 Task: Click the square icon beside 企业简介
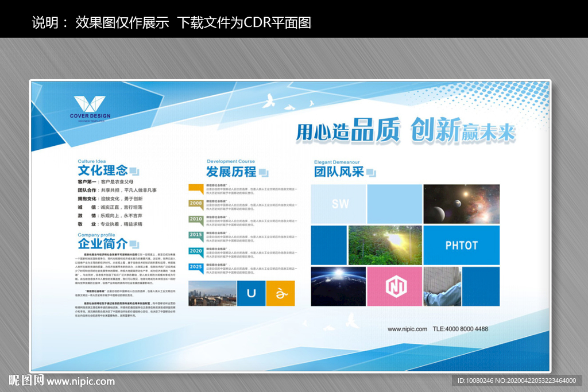click(x=134, y=244)
